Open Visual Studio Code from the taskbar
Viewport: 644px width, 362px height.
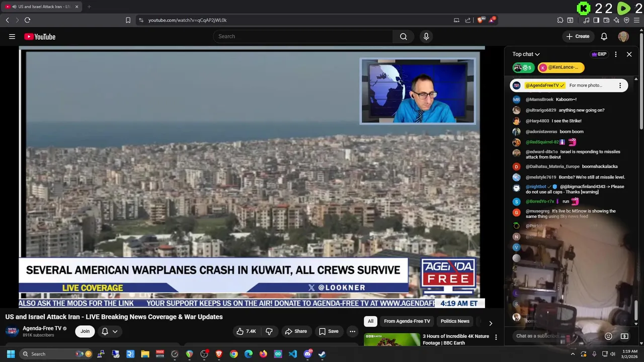pyautogui.click(x=293, y=354)
